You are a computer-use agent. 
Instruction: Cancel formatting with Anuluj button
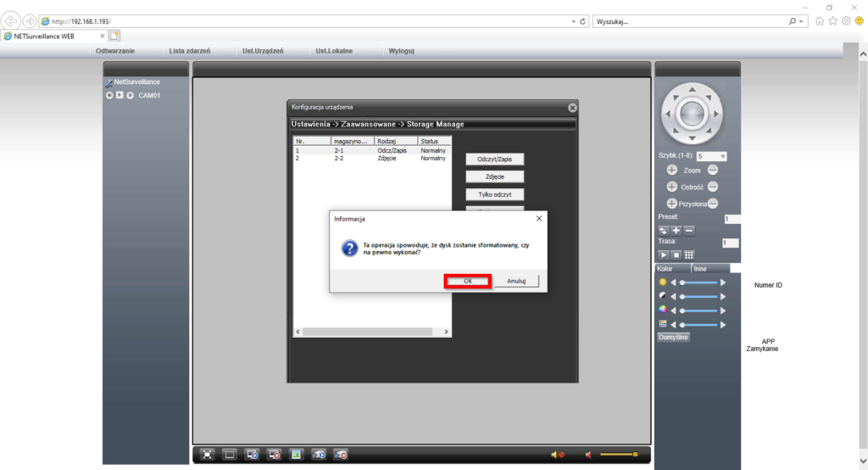(516, 281)
